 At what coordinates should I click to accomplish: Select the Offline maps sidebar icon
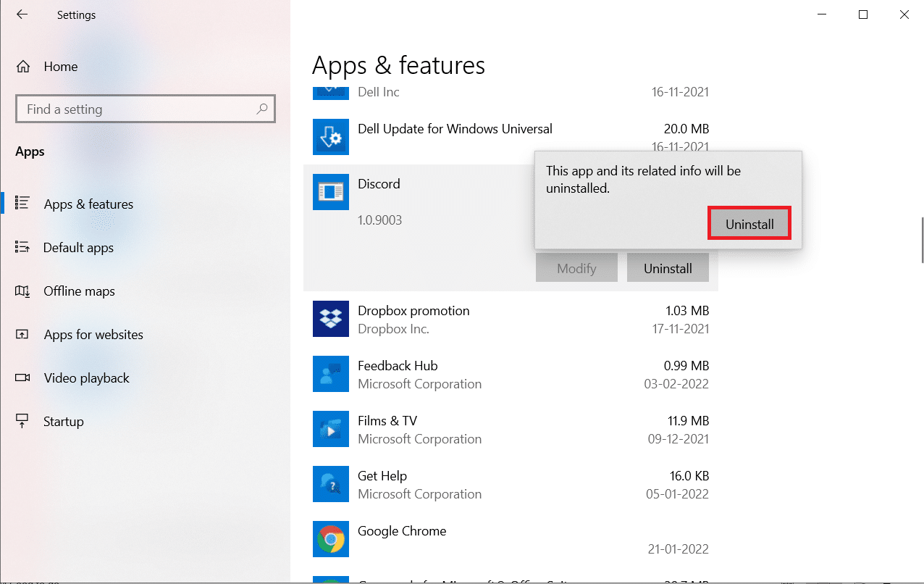point(22,291)
